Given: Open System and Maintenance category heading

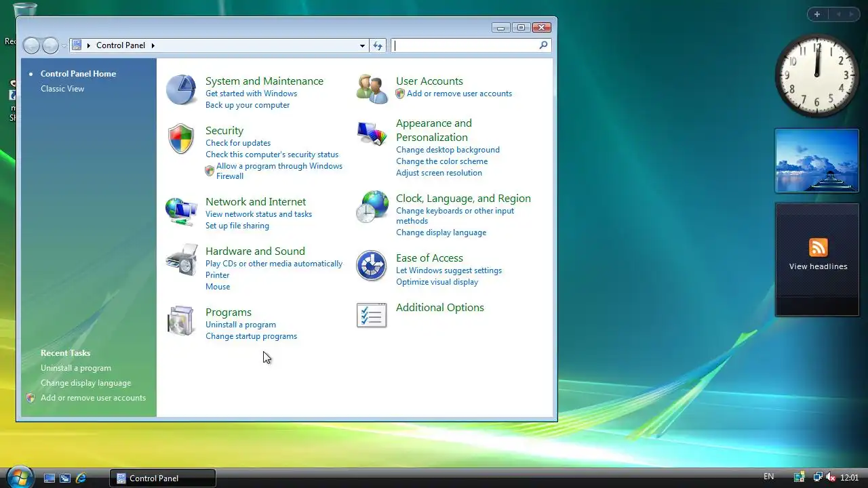Looking at the screenshot, I should click(x=264, y=81).
